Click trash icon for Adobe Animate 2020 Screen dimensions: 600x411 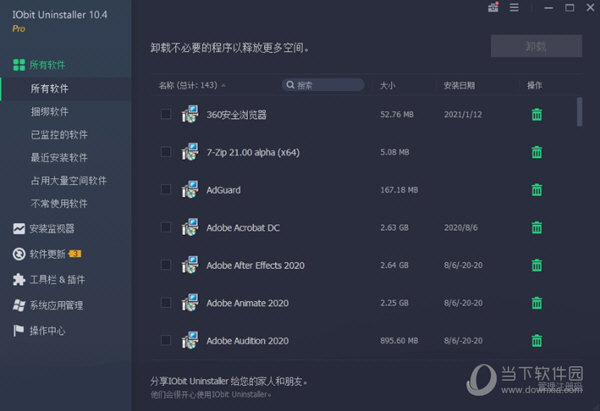coord(537,303)
